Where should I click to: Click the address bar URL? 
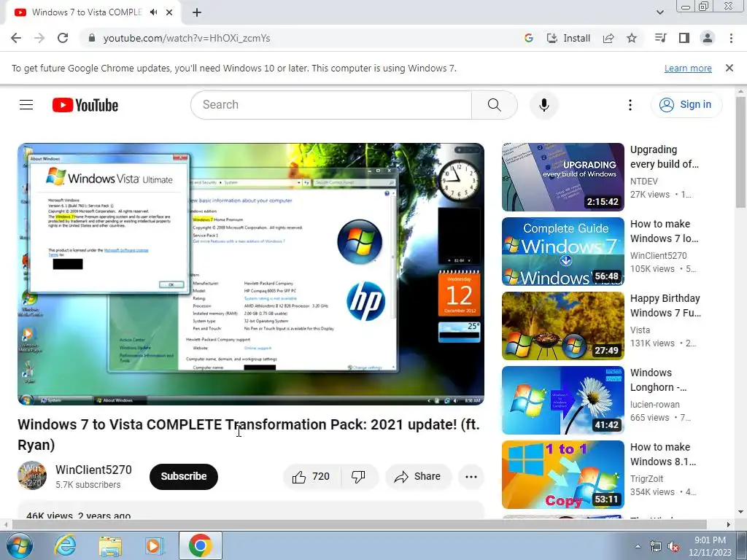(x=186, y=38)
